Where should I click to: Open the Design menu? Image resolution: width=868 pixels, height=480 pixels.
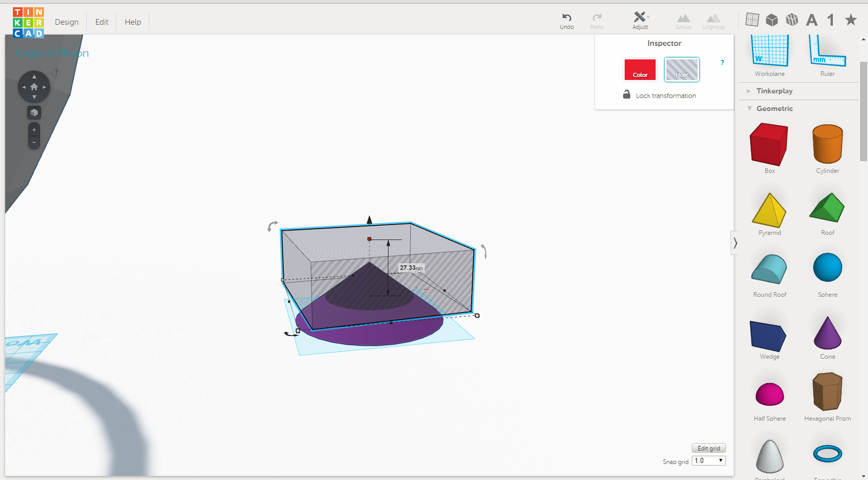click(x=67, y=22)
